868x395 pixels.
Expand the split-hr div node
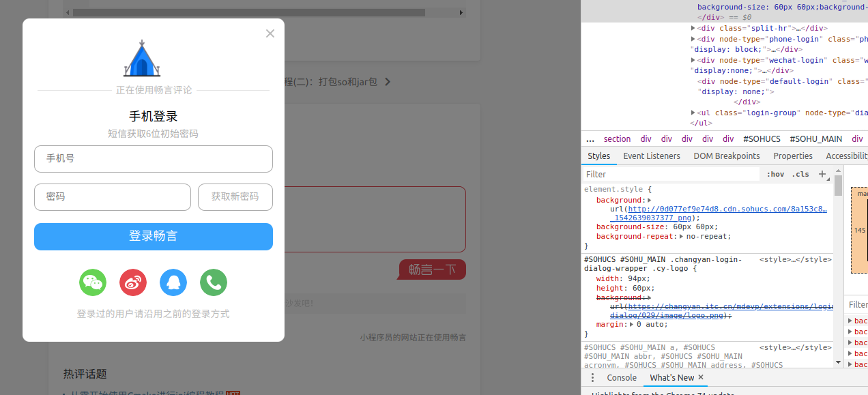[x=693, y=29]
